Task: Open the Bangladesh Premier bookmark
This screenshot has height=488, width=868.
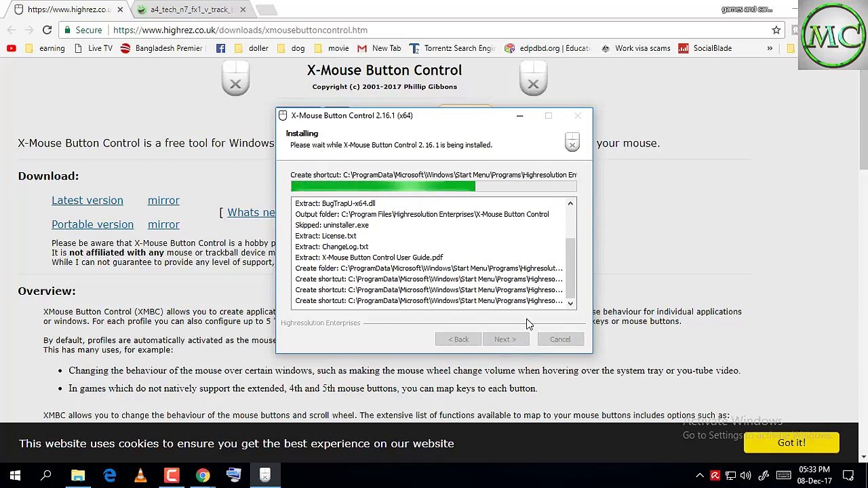Action: tap(161, 48)
